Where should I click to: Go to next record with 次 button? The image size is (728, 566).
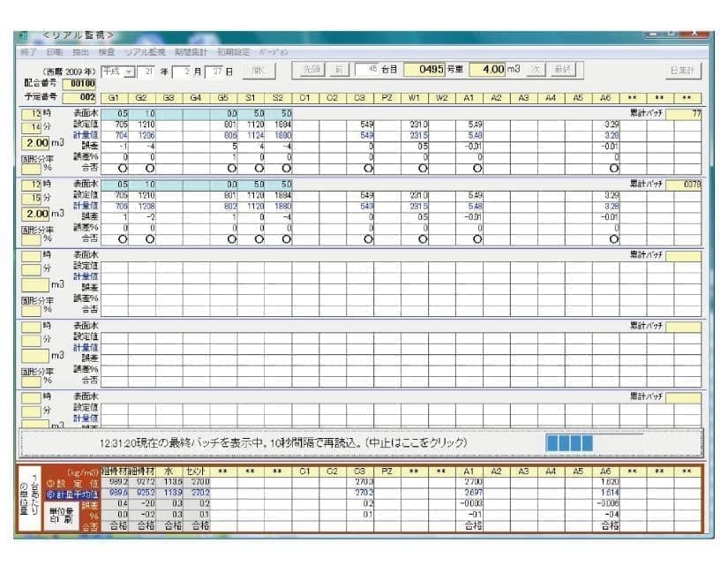(536, 70)
